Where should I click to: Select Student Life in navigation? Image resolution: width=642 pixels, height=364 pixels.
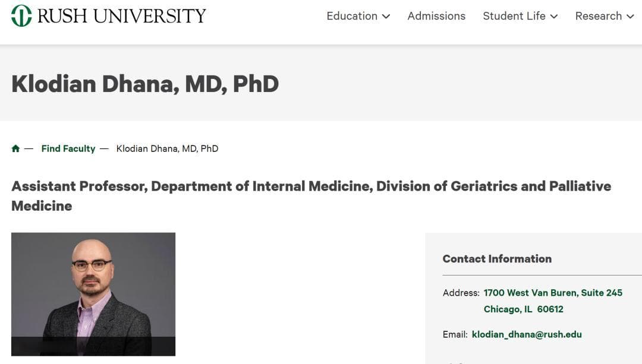click(514, 16)
